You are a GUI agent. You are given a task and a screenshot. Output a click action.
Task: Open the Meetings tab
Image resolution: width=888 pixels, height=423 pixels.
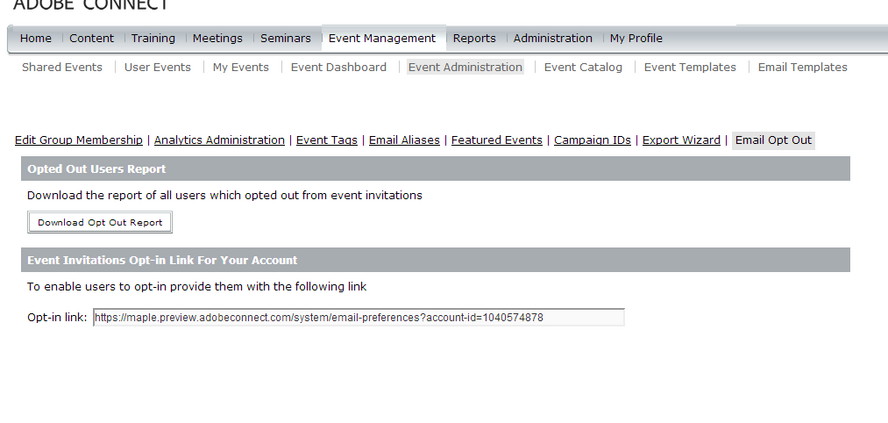218,38
